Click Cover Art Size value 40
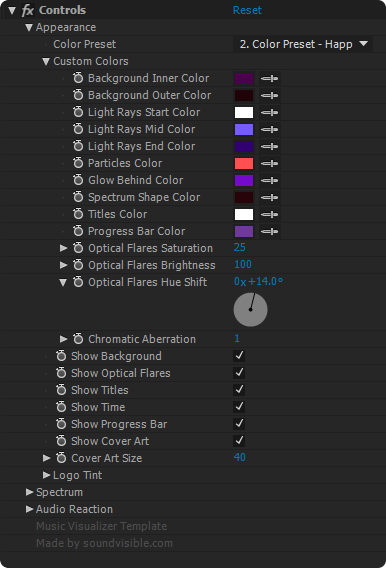Screen dimensions: 386x568 coord(240,457)
